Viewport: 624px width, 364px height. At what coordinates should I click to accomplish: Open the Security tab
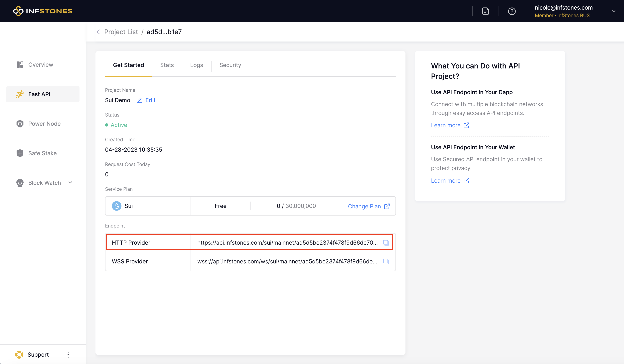pos(230,65)
